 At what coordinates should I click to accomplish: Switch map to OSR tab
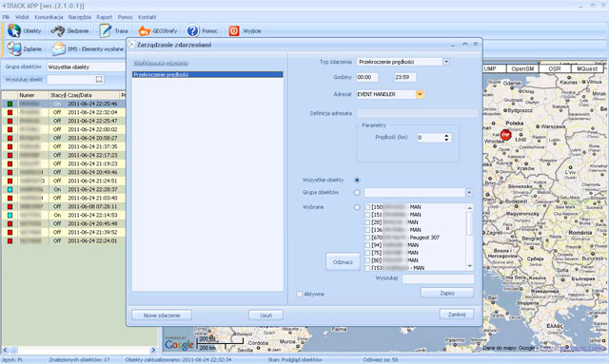coord(555,68)
